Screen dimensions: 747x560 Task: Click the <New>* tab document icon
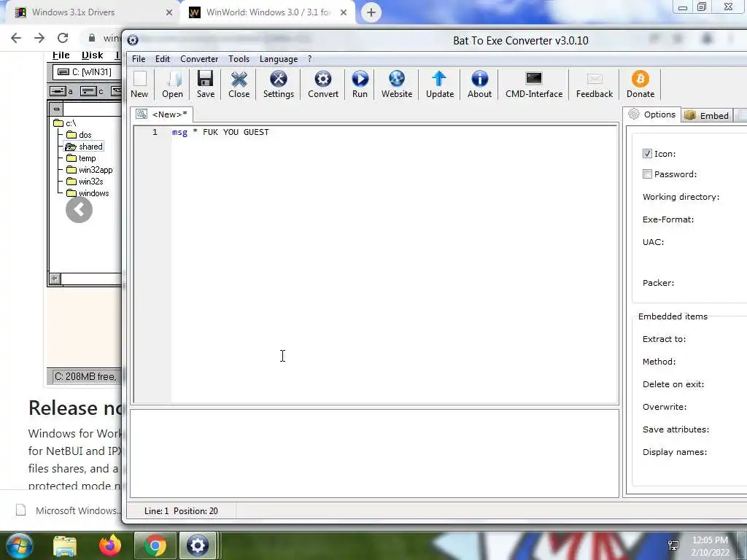pyautogui.click(x=142, y=114)
